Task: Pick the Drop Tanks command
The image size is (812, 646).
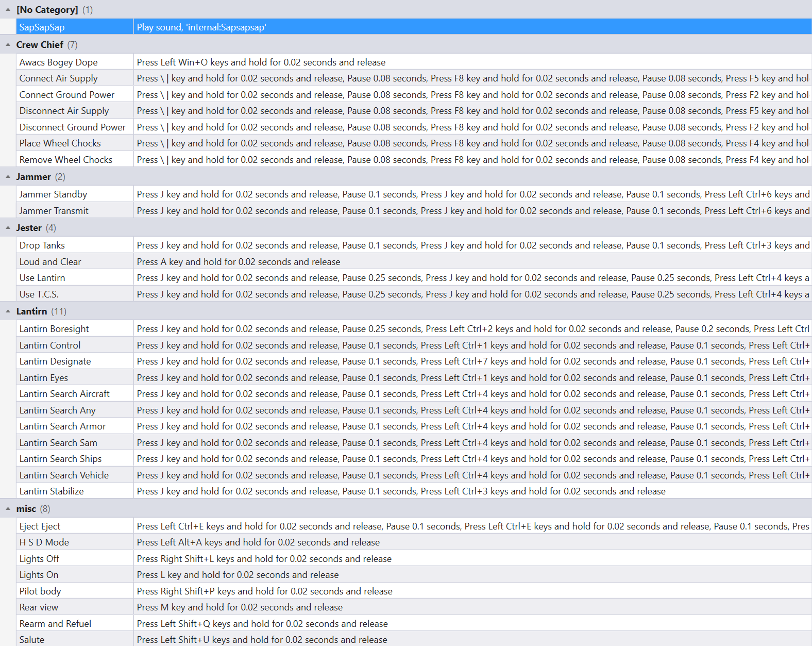Action: click(42, 245)
